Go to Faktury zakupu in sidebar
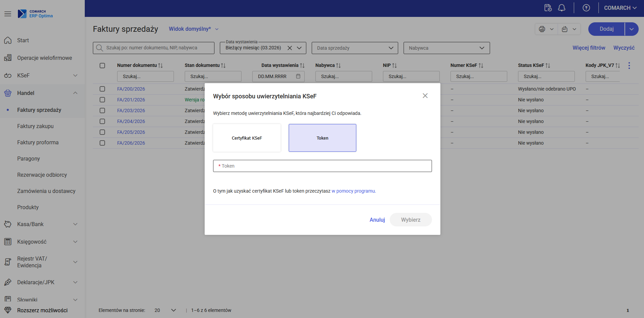 pyautogui.click(x=35, y=126)
